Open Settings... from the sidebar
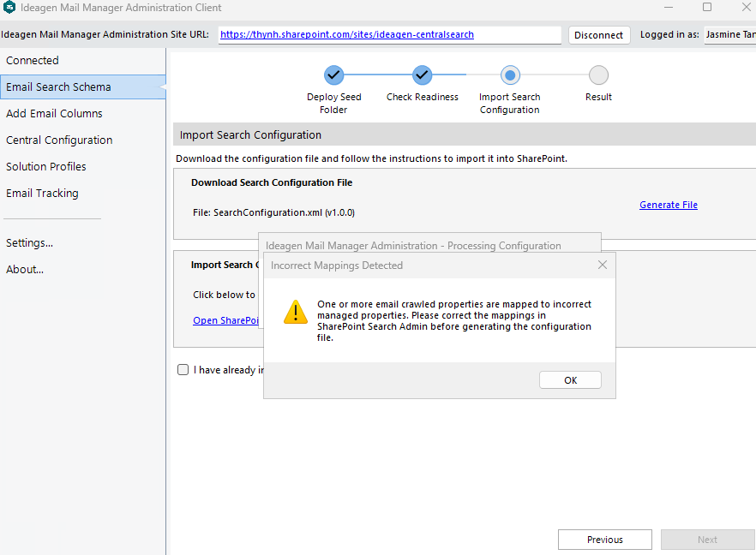 pos(29,243)
